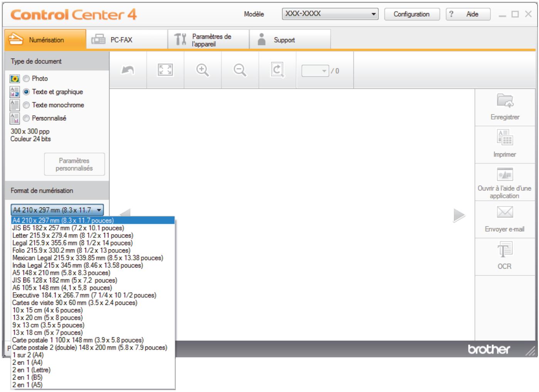539x392 pixels.
Task: Click the Imprimer icon
Action: click(505, 138)
